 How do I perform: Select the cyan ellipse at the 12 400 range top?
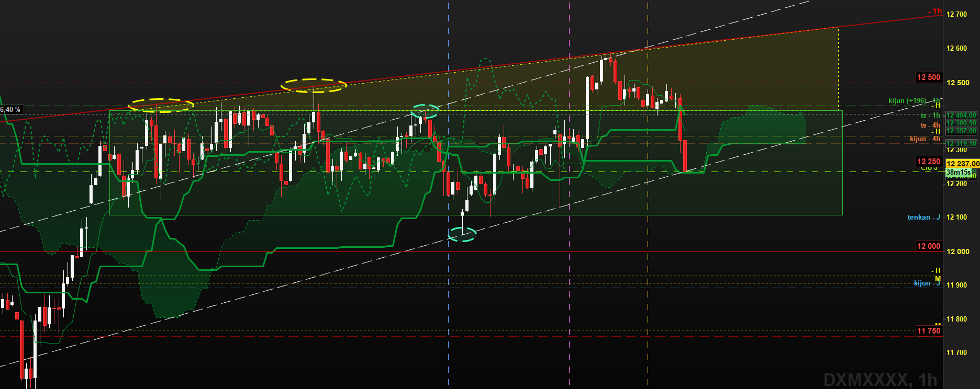425,111
